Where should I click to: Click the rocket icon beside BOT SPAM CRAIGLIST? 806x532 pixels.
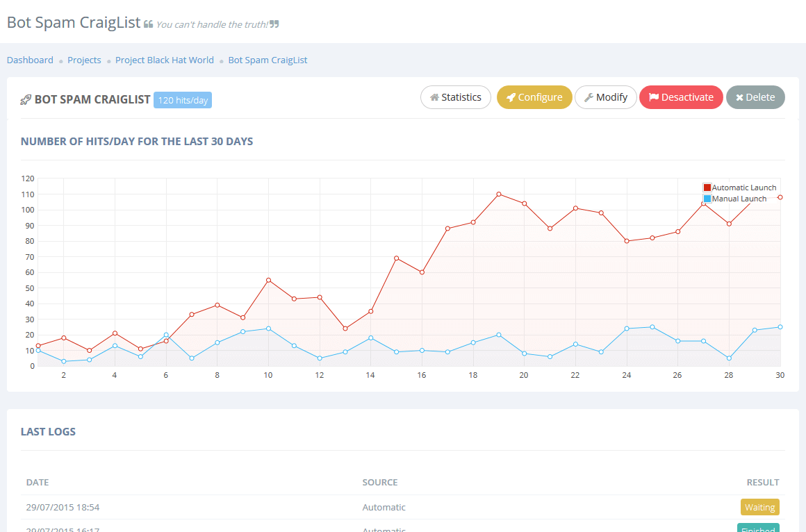click(26, 100)
